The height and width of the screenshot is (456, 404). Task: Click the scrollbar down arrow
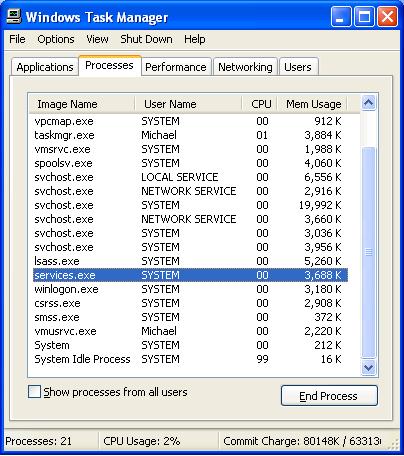pyautogui.click(x=369, y=367)
